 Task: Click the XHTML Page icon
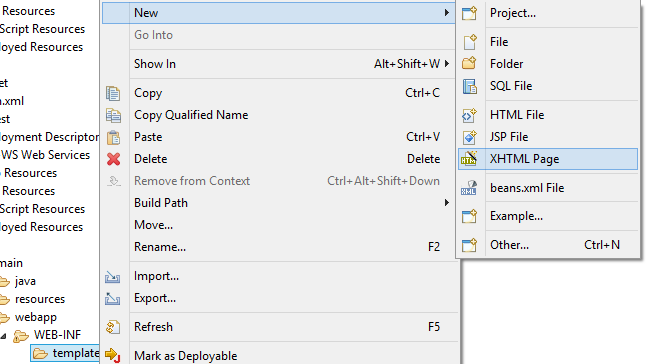click(x=469, y=159)
